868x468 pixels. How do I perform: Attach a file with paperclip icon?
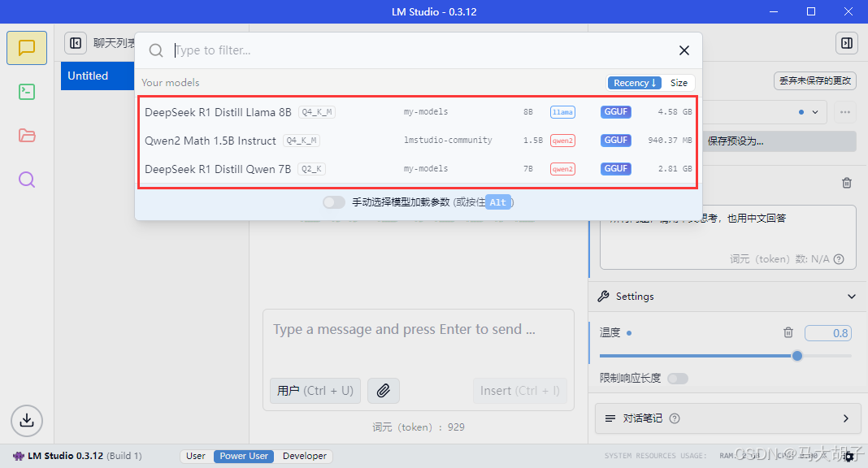pos(383,391)
